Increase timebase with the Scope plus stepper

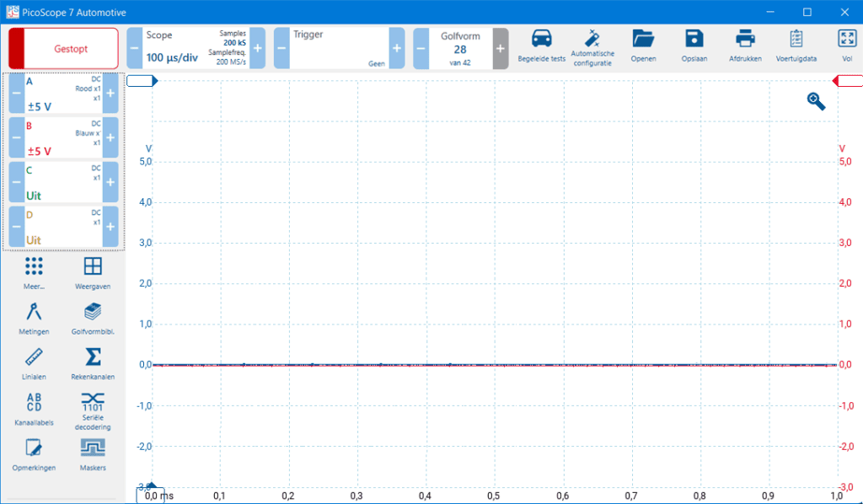tap(257, 48)
